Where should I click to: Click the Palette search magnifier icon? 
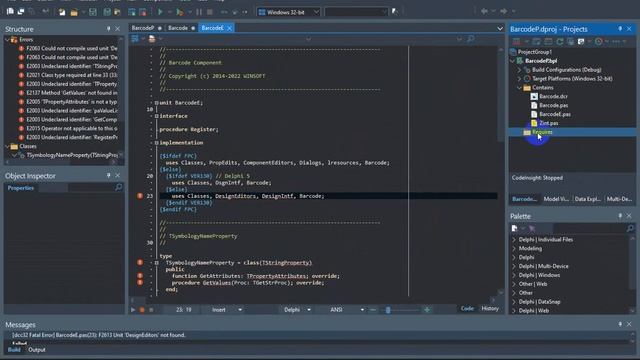coord(630,228)
